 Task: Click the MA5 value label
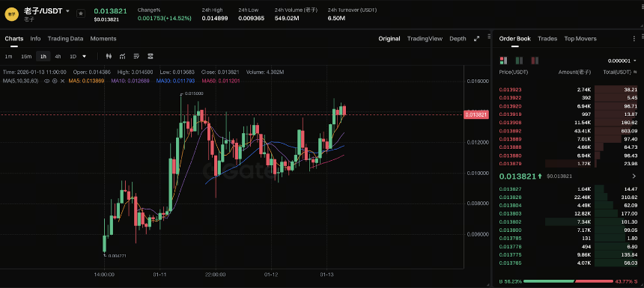pos(85,81)
